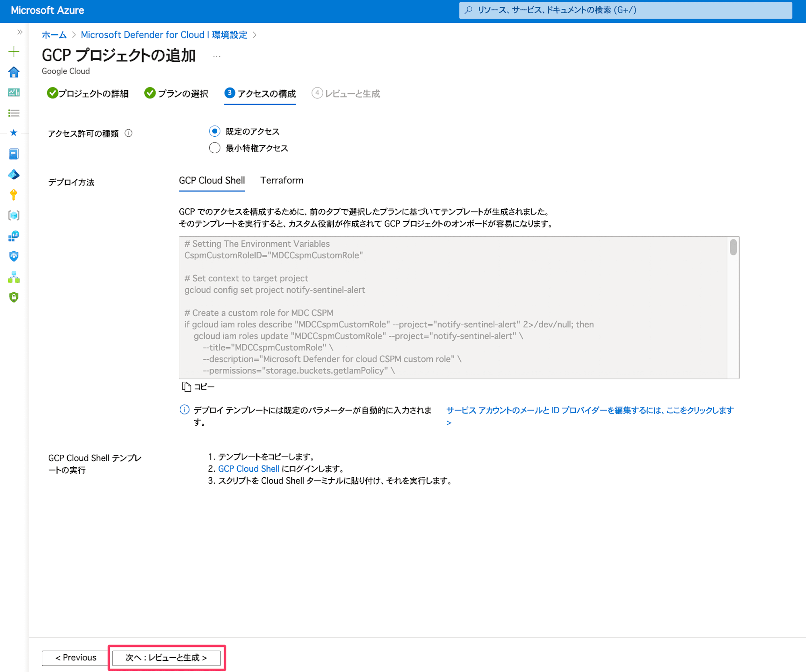Go to プロジェクトの詳細 wizard step
The image size is (806, 672).
coord(87,94)
